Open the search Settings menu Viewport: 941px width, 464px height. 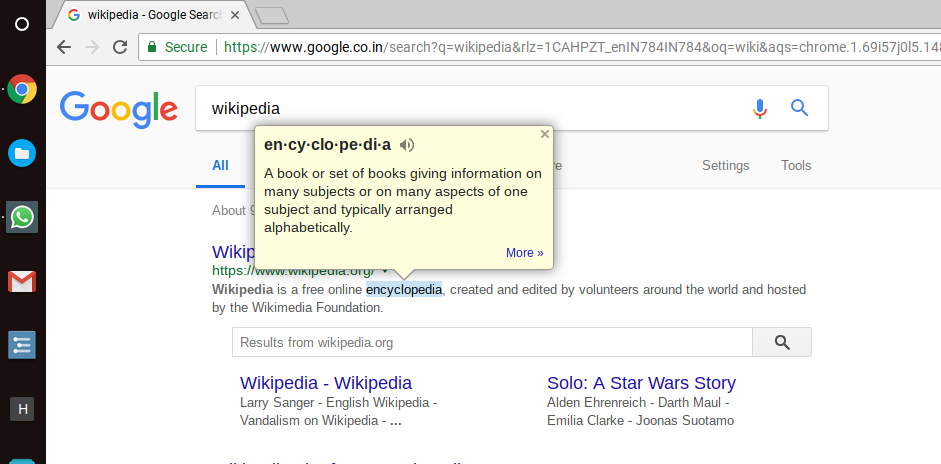click(x=725, y=166)
